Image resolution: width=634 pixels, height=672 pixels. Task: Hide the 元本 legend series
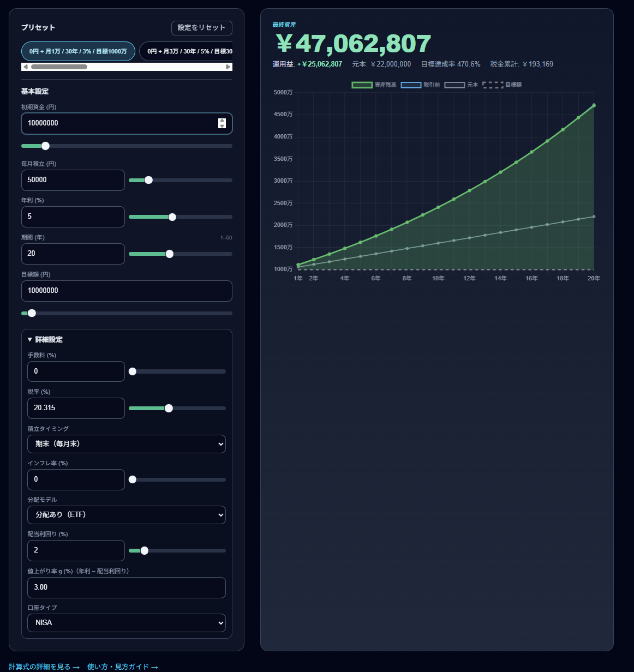(462, 85)
